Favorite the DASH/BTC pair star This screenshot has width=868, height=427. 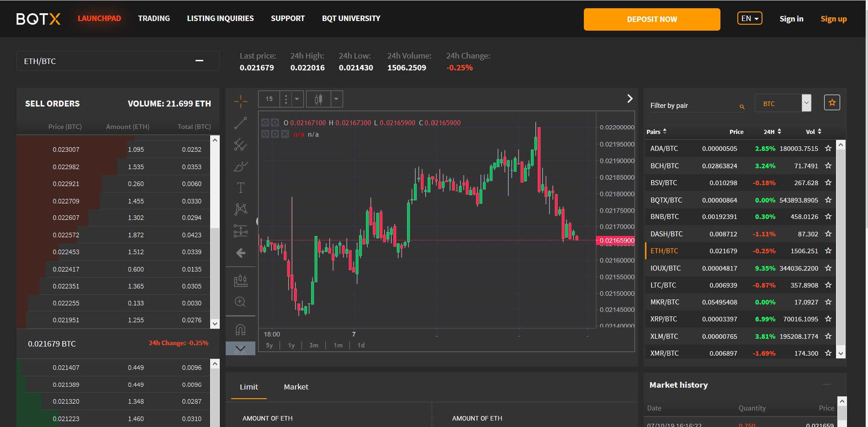coord(828,234)
